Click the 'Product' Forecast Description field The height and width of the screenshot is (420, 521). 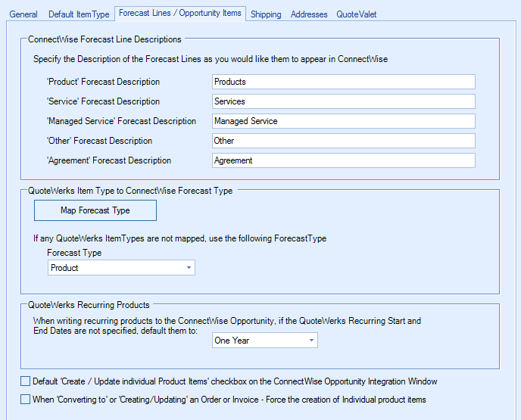coord(343,82)
